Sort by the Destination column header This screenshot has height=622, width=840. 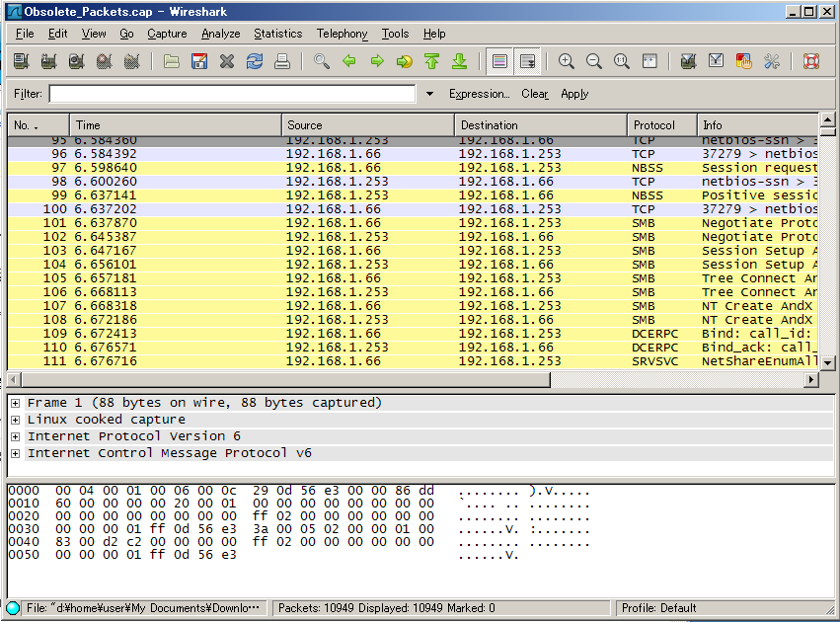pos(541,125)
